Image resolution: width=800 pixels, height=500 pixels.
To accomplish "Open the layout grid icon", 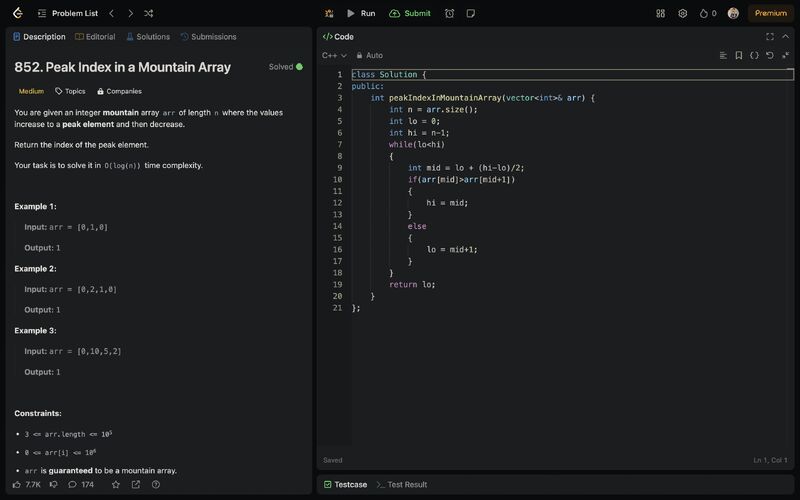I will point(660,13).
